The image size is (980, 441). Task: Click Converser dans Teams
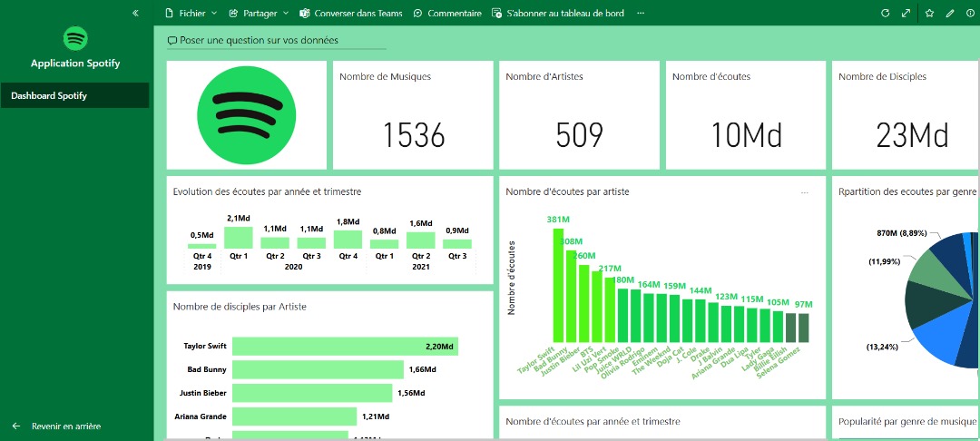point(350,14)
